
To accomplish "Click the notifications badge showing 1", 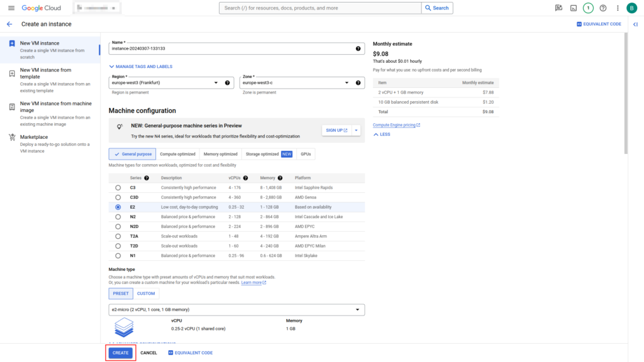I will point(588,8).
